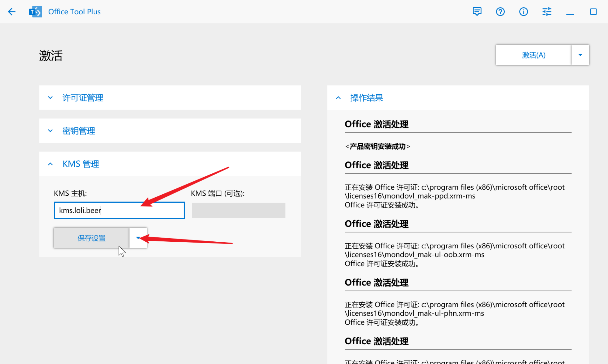The width and height of the screenshot is (608, 364).
Task: Click the Office Tool Plus title text
Action: point(74,12)
